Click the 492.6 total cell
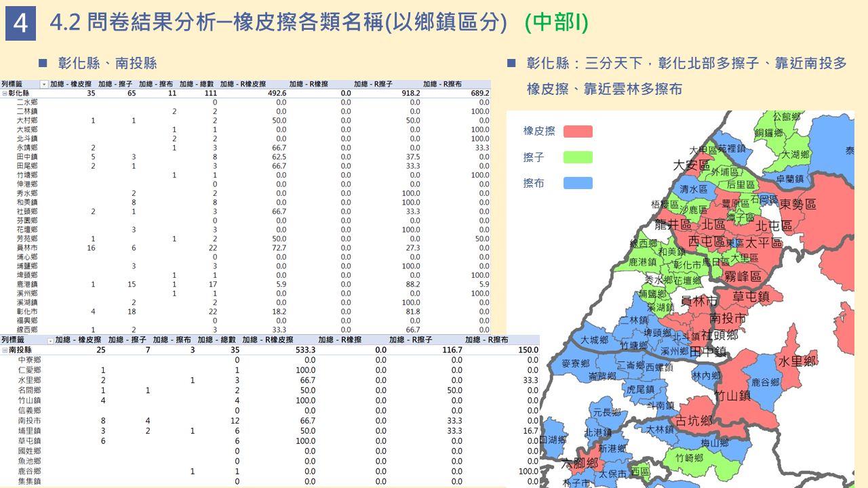 pos(277,93)
